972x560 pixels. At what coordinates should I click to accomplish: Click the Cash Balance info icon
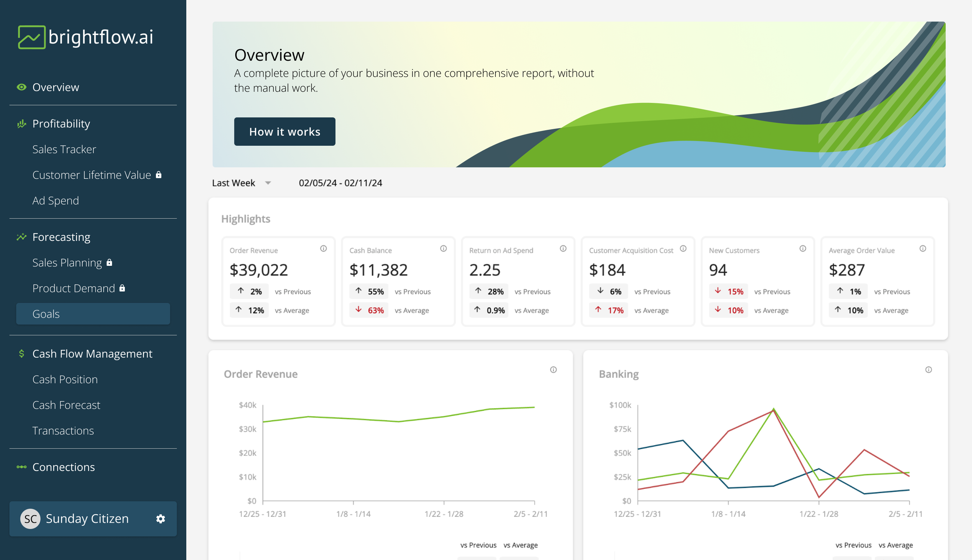click(443, 249)
